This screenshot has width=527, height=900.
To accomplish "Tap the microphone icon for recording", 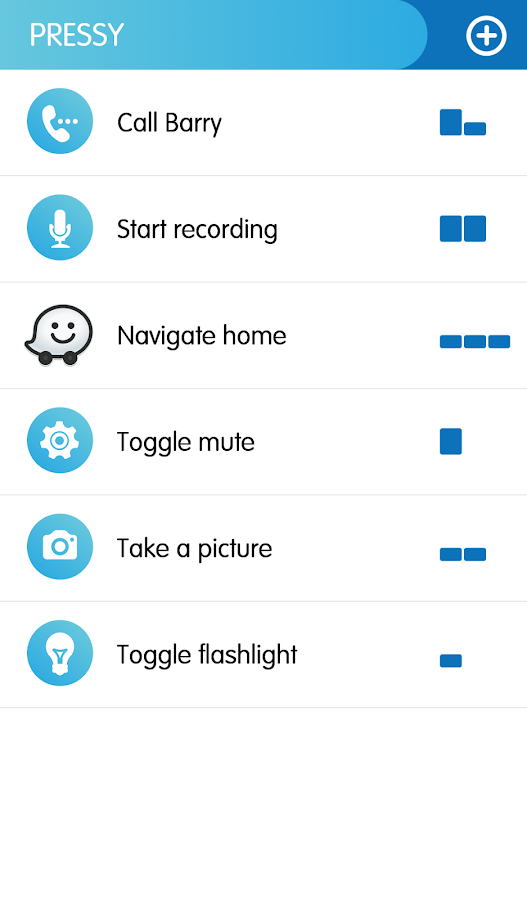I will pyautogui.click(x=60, y=227).
